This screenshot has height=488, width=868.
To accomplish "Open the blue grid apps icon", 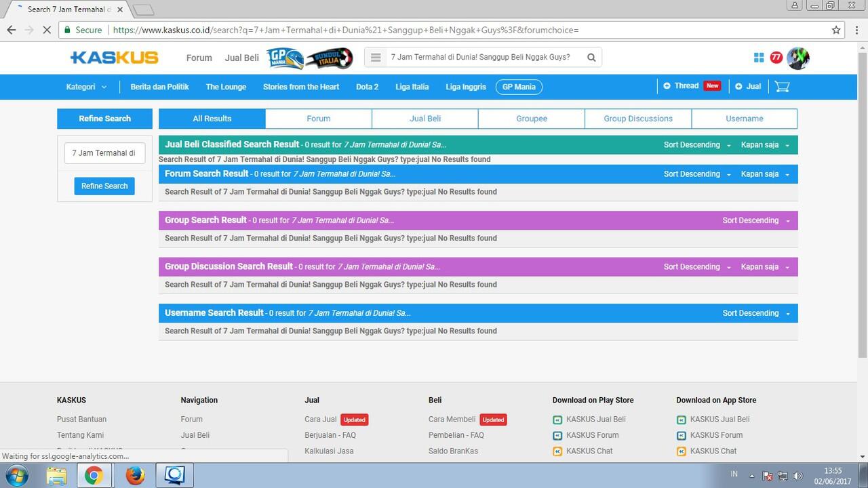I will [759, 58].
